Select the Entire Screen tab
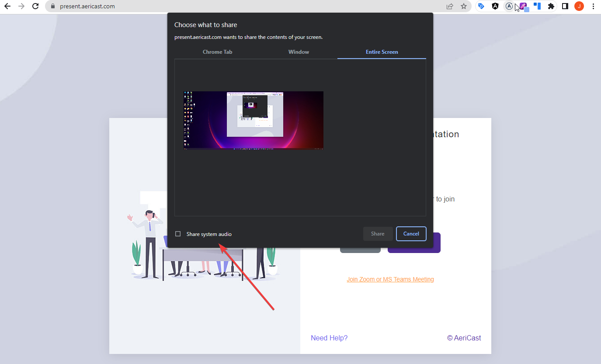 (x=381, y=52)
